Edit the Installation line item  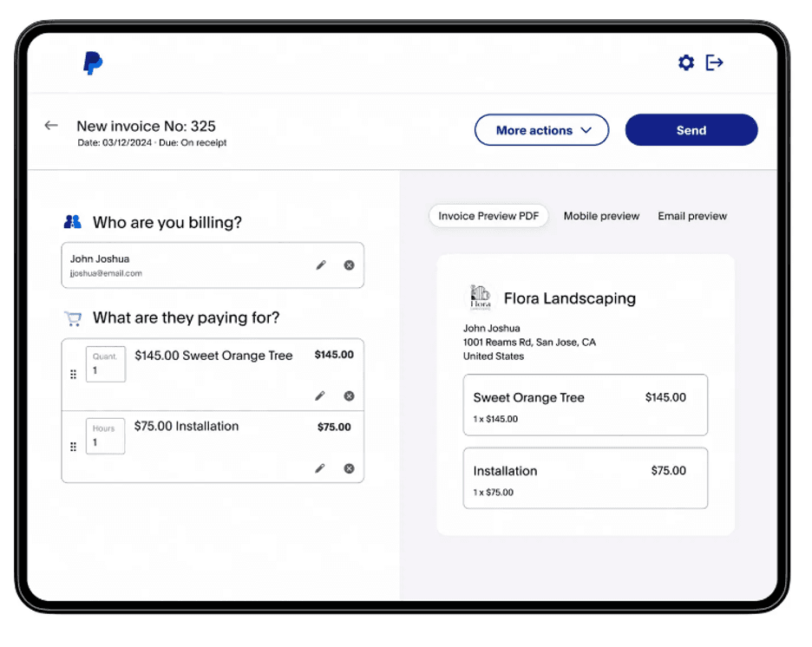320,468
